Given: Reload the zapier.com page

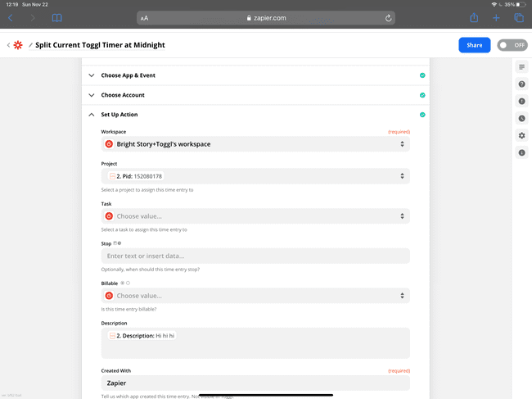Looking at the screenshot, I should point(388,18).
